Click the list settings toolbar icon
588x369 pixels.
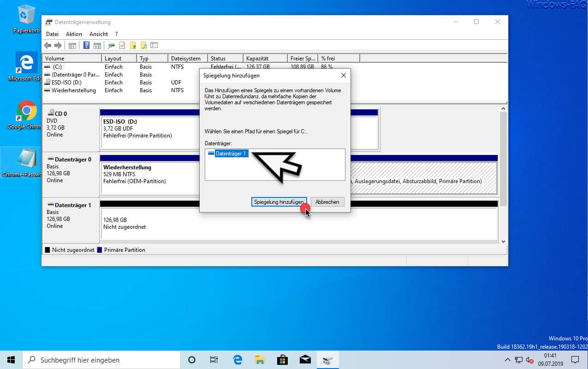click(x=154, y=45)
